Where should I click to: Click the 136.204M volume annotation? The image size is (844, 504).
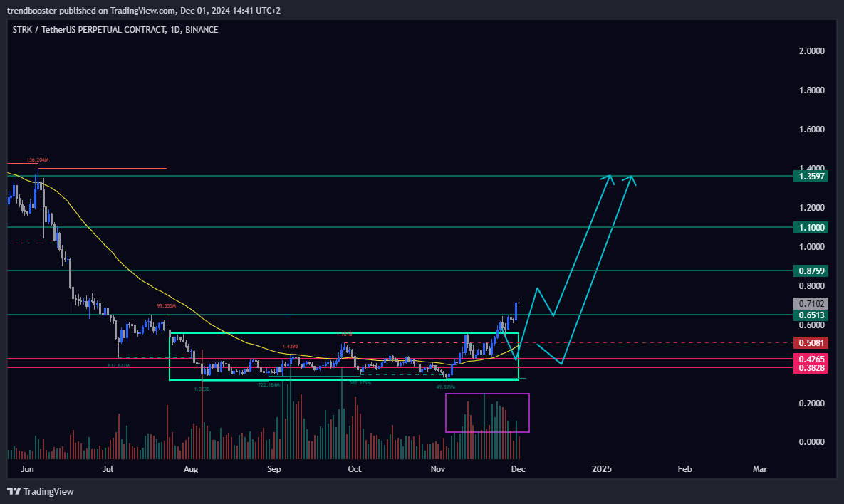click(38, 159)
